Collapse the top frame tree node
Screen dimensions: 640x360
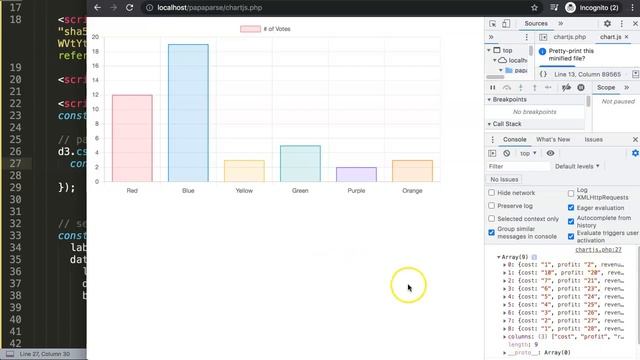coord(489,50)
